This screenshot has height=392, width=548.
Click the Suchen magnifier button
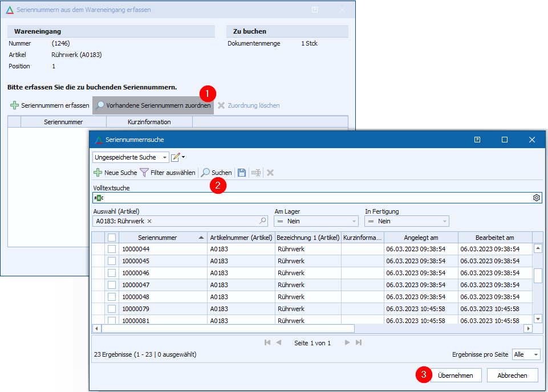pyautogui.click(x=216, y=173)
